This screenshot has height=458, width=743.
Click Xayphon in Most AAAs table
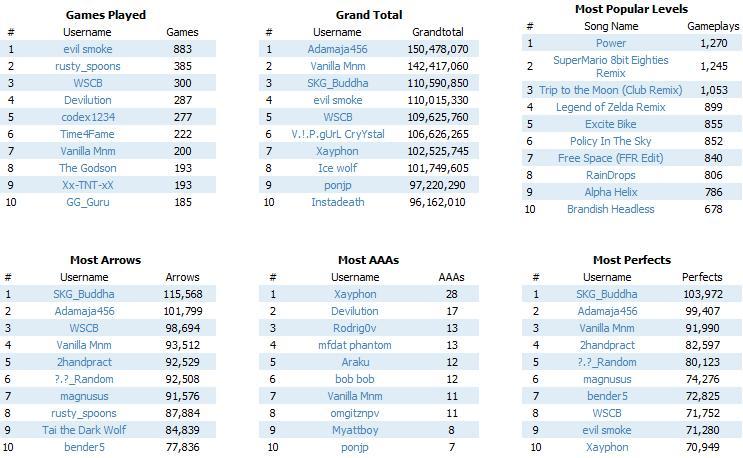click(355, 294)
